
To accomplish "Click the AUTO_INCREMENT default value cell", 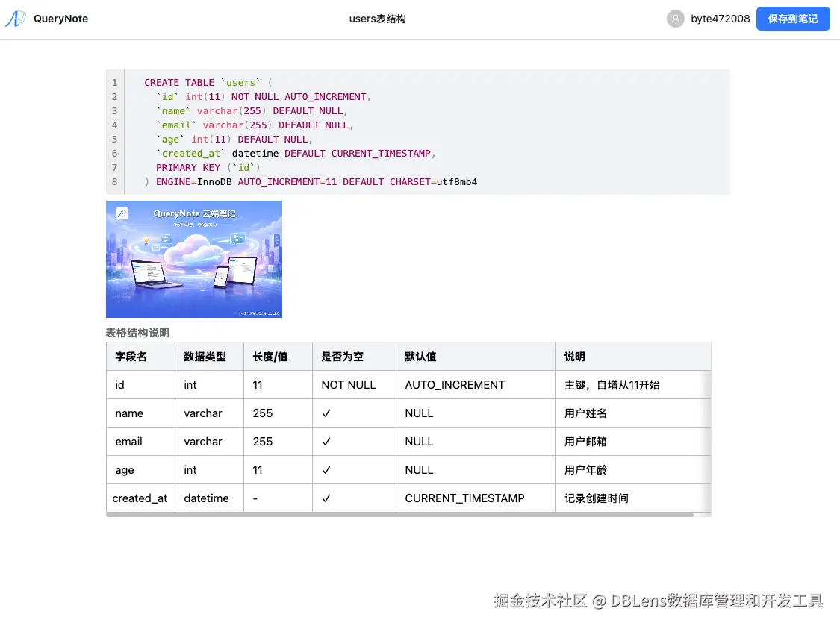I will click(x=476, y=385).
